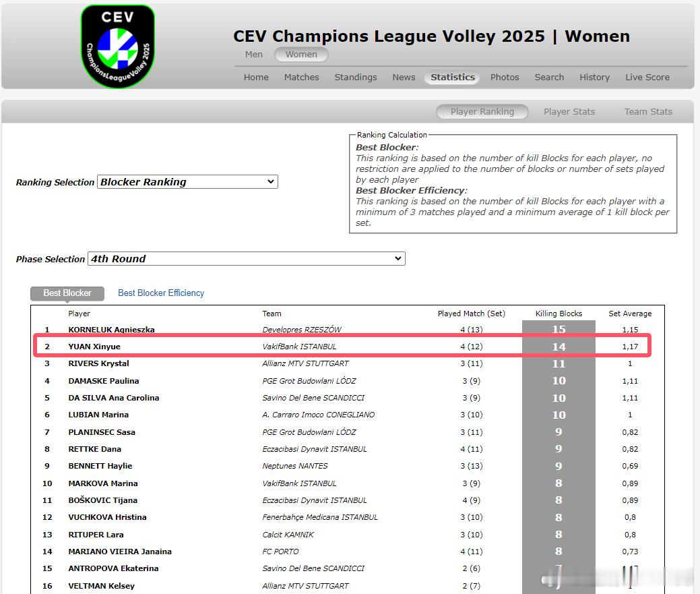
Task: Open BOŠKOVIC Tijana player link
Action: [x=102, y=500]
